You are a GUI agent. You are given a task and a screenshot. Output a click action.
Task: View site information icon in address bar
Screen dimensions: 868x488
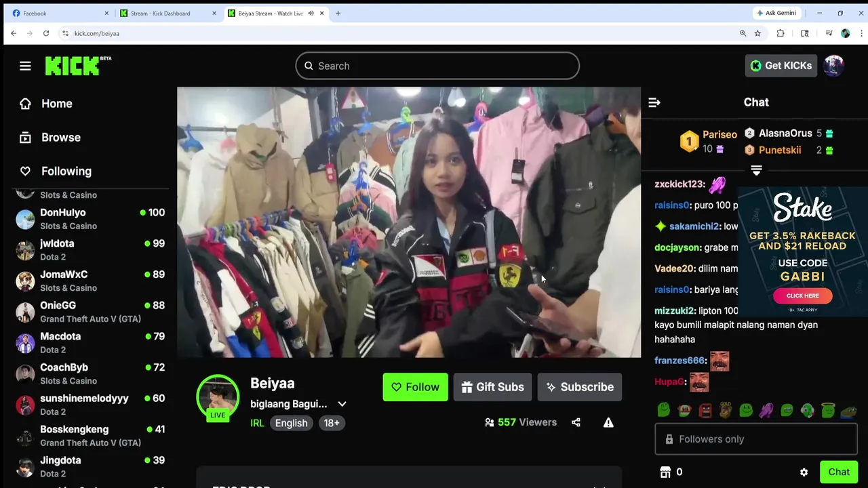[65, 33]
